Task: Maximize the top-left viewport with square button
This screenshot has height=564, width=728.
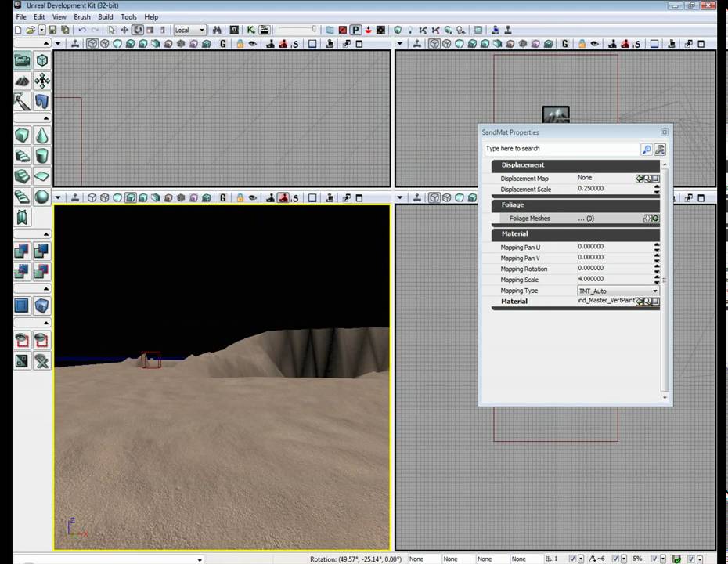Action: 359,44
